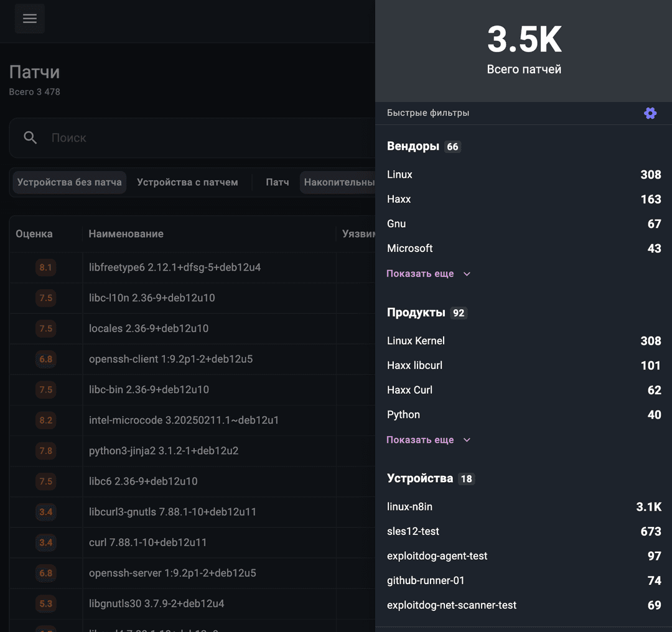Toggle the 'Накопительный' filter chip
Screen dimensions: 672x632
[338, 182]
